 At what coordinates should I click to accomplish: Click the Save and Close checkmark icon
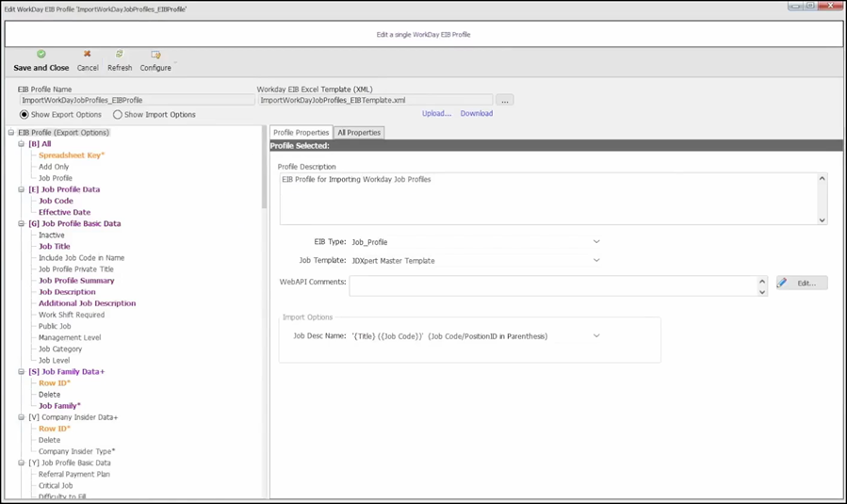pyautogui.click(x=41, y=55)
